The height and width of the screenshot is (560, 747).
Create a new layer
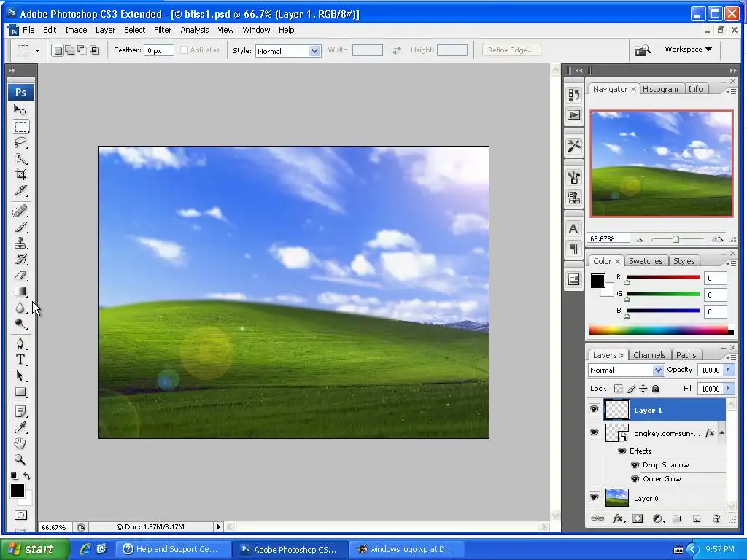point(696,518)
